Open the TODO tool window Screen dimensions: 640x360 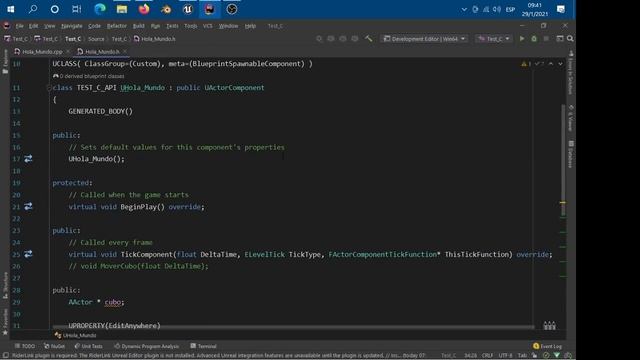[x=24, y=346]
